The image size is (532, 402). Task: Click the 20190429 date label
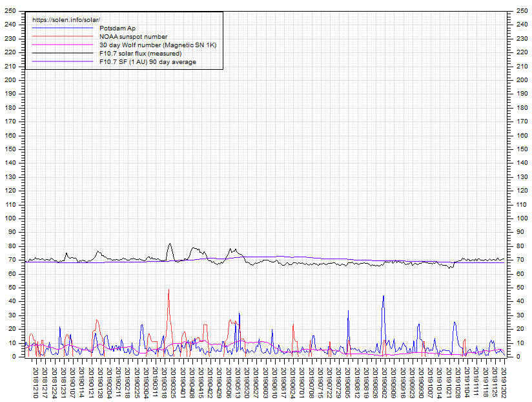click(x=220, y=383)
